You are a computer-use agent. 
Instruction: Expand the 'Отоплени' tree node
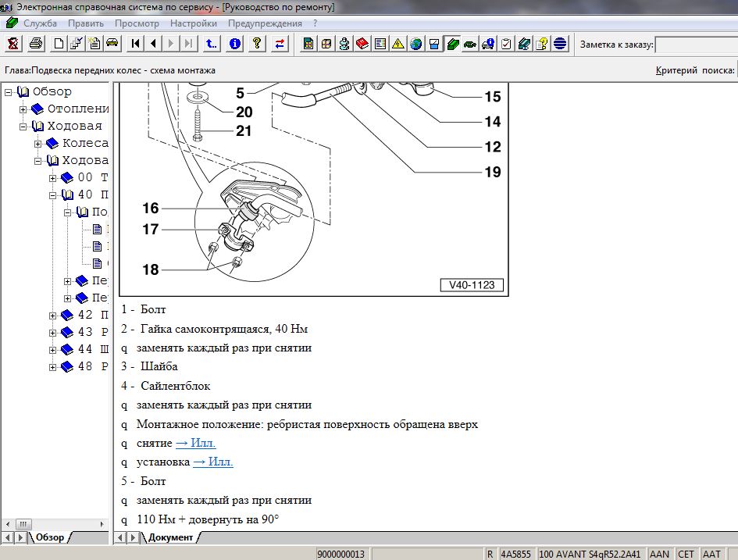(23, 109)
